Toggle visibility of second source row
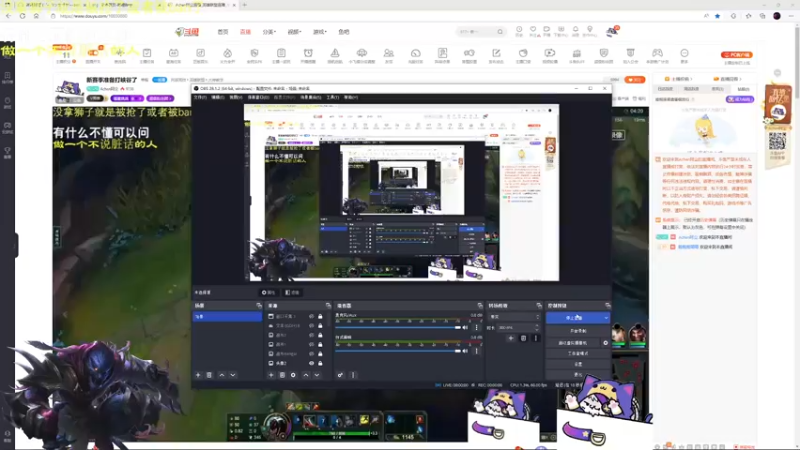The width and height of the screenshot is (800, 450). tap(311, 326)
